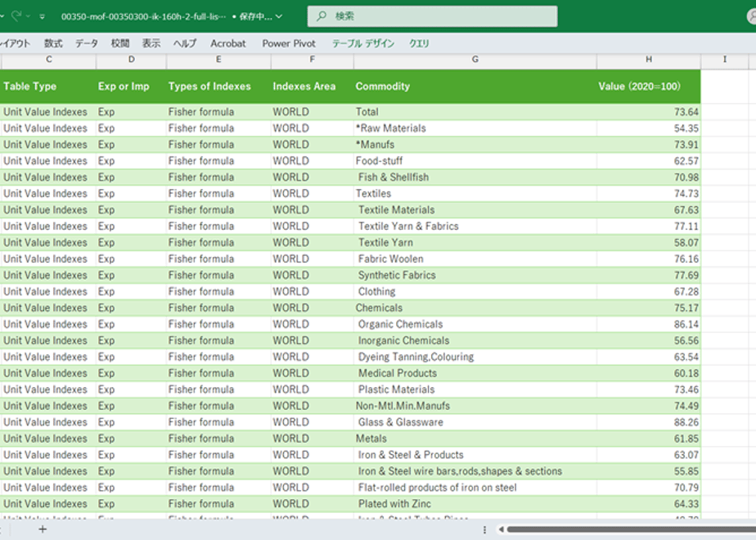The width and height of the screenshot is (756, 540).
Task: Add a new sheet with plus button
Action: (43, 529)
